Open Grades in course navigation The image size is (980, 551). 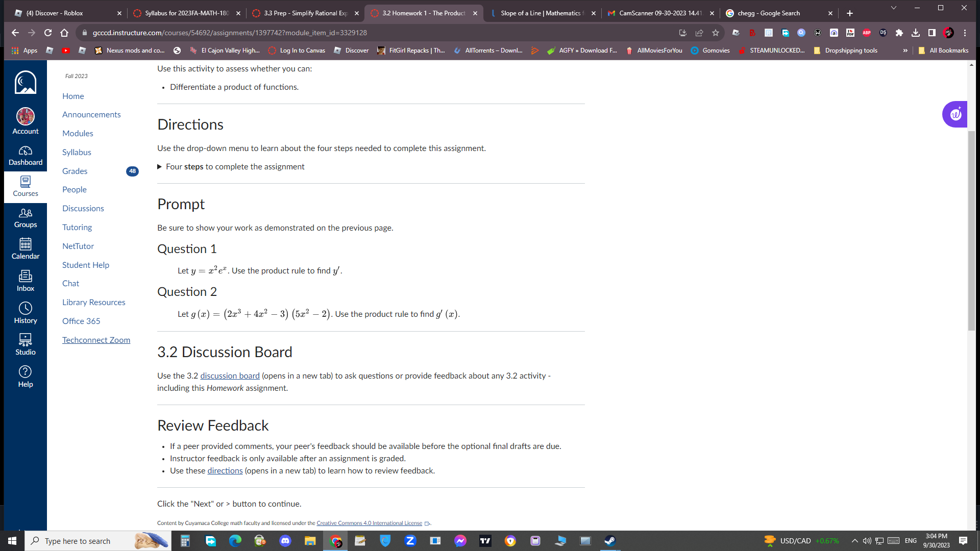(75, 171)
